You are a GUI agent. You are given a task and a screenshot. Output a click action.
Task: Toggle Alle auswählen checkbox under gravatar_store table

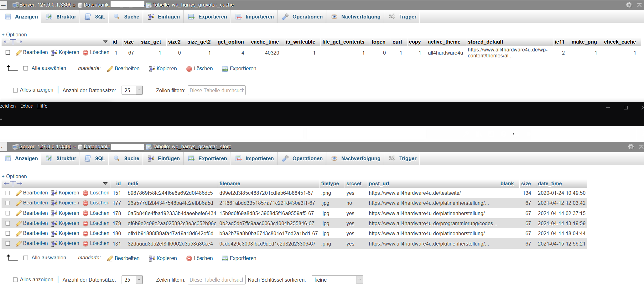26,258
